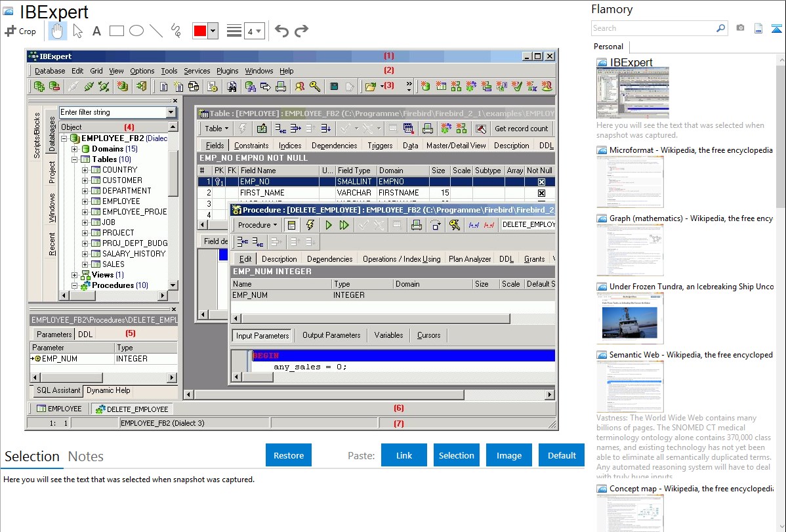786x532 pixels.
Task: Switch to the Notes tab
Action: [86, 457]
